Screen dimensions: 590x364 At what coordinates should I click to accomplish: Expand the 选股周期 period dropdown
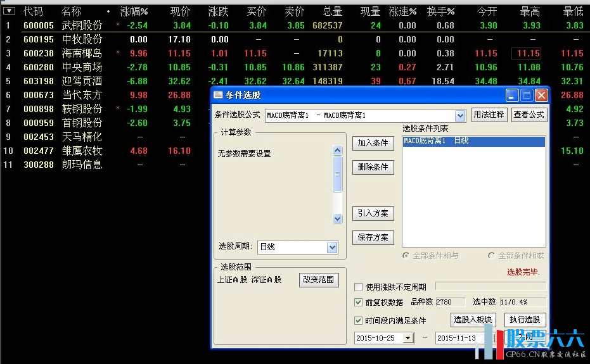(x=332, y=248)
